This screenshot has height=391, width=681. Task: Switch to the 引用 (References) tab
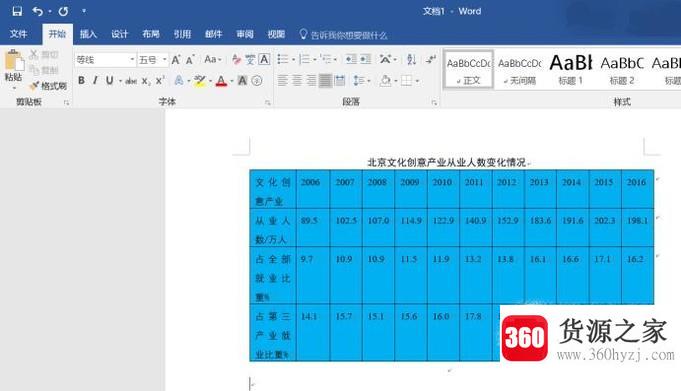pos(182,34)
